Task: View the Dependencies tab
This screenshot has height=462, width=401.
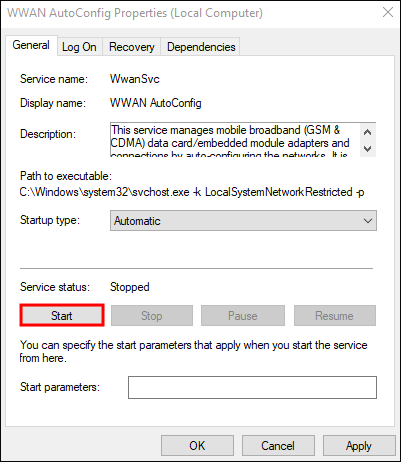Action: [201, 47]
